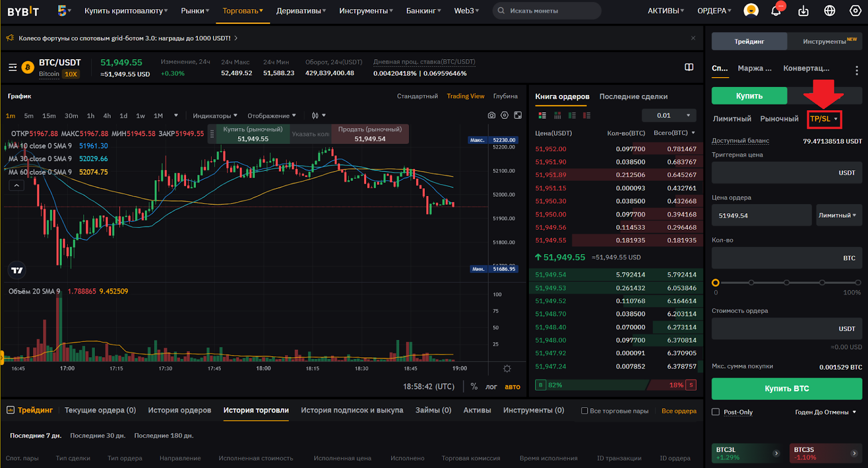Click the market Sell button on chart
Viewport: 868px width, 468px height.
coord(370,134)
